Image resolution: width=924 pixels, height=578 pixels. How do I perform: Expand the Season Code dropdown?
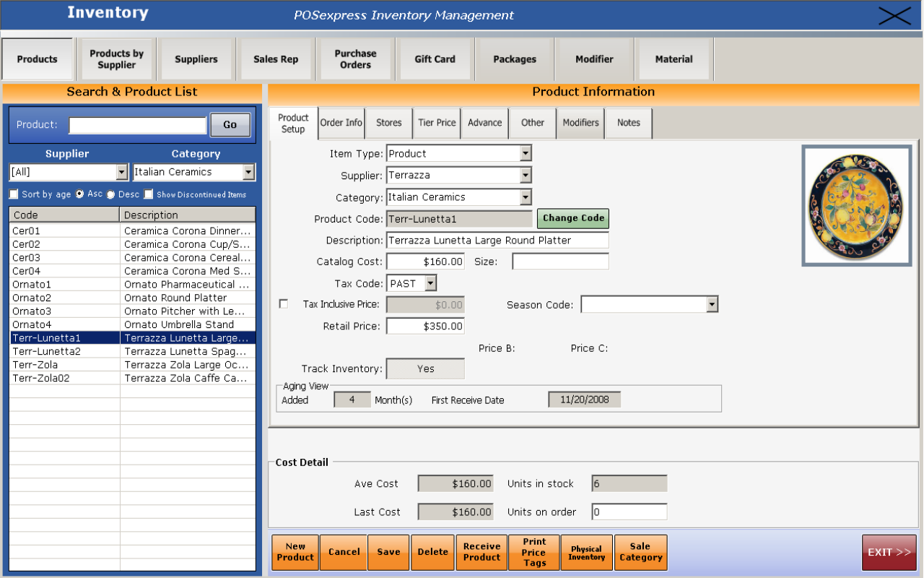[712, 303]
